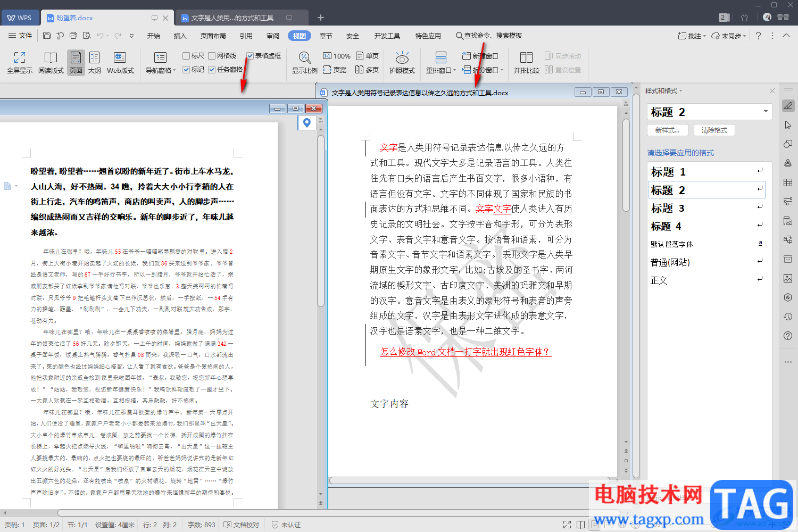Click 文档校对 in the status bar
This screenshot has width=798, height=532.
coord(242,525)
